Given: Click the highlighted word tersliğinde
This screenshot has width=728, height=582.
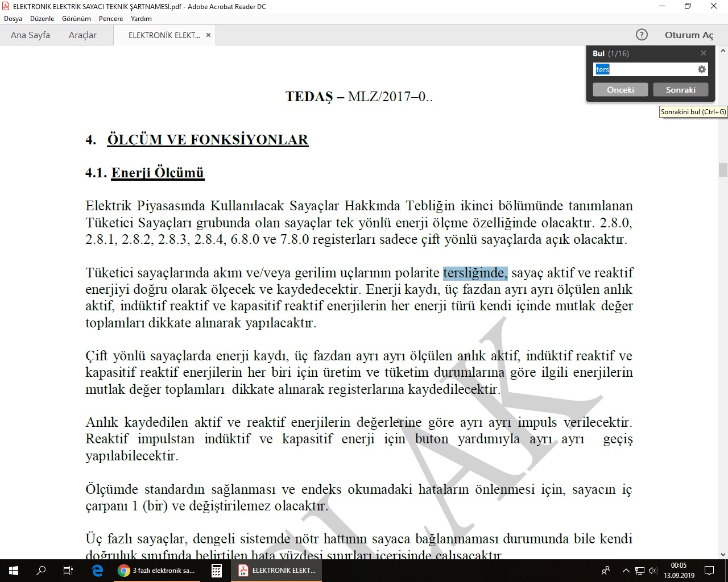Looking at the screenshot, I should [475, 273].
